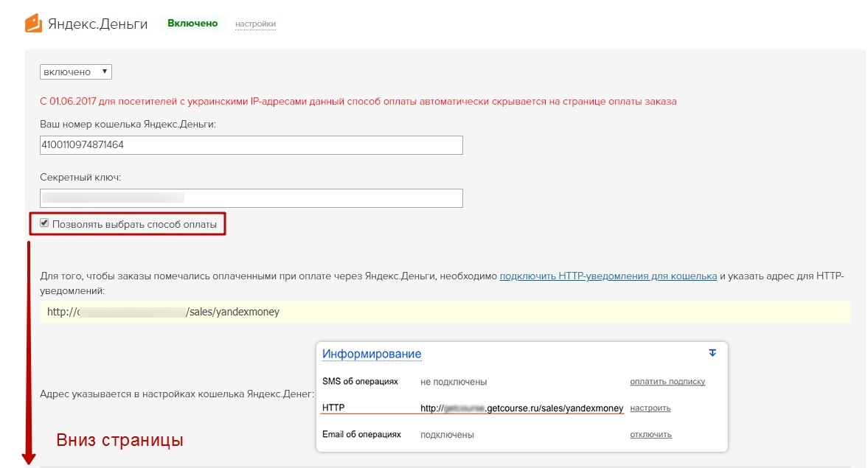The height and width of the screenshot is (468, 868).
Task: Focus the wallet number field 4100110974871464
Action: pos(251,145)
